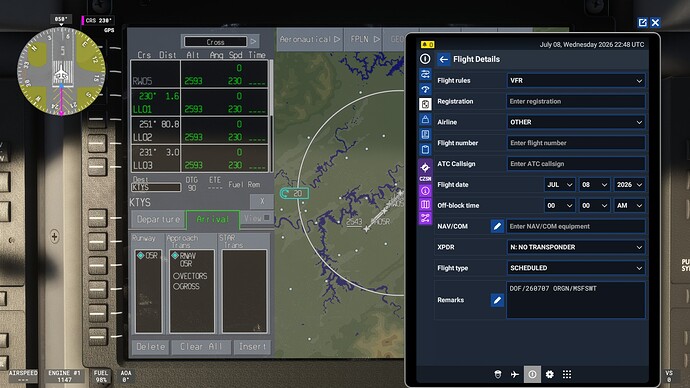
Task: Switch to the Departure tab
Action: (158, 219)
